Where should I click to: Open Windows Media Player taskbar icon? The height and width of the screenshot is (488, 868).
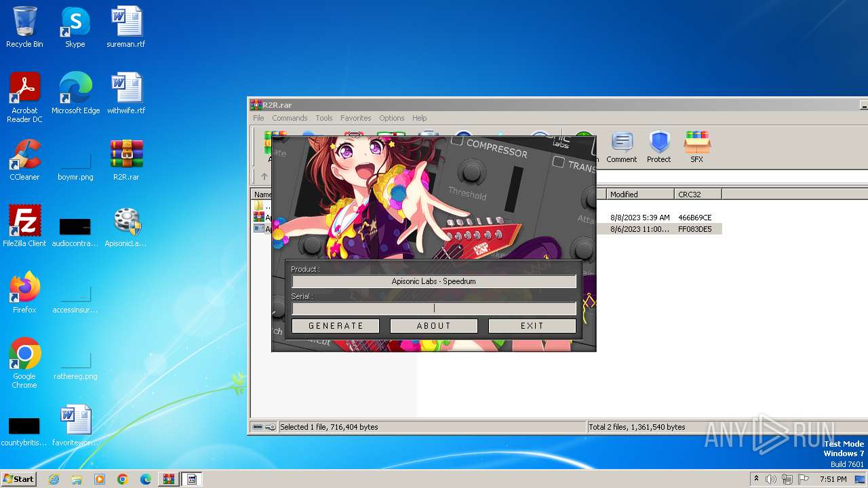[100, 479]
